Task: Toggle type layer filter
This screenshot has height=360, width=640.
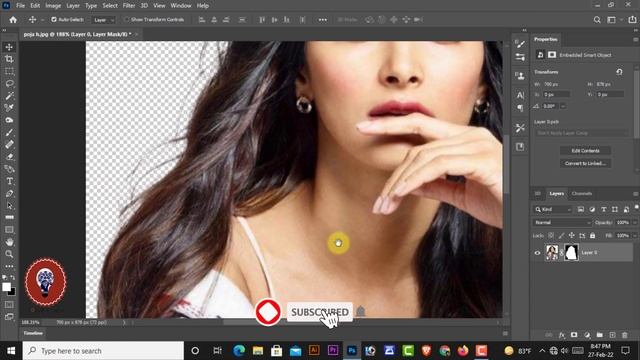Action: click(603, 209)
